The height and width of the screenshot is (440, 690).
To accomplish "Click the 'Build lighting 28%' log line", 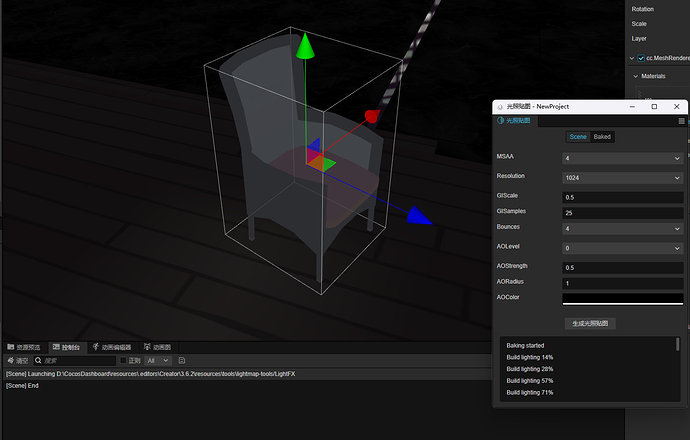I will click(529, 369).
